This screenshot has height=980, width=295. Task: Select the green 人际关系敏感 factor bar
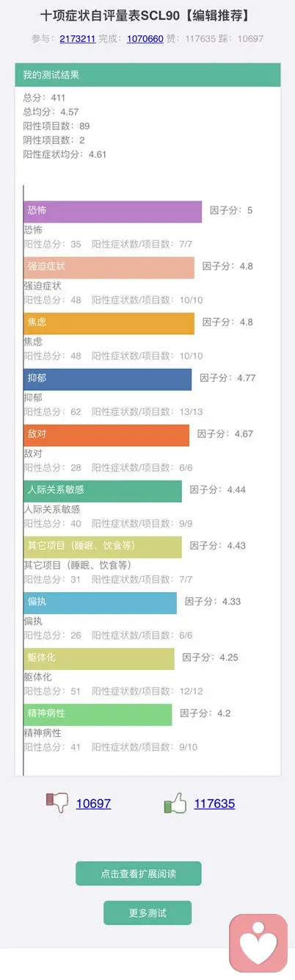coord(103,491)
